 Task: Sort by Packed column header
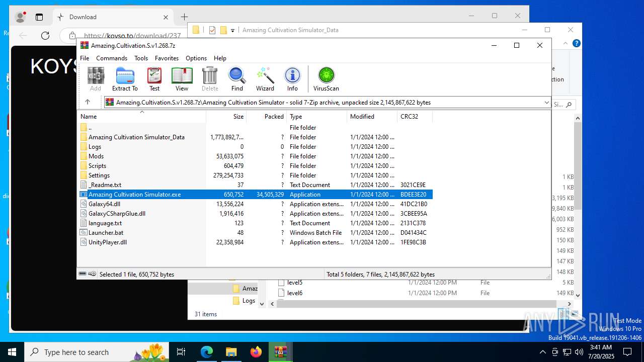click(267, 117)
